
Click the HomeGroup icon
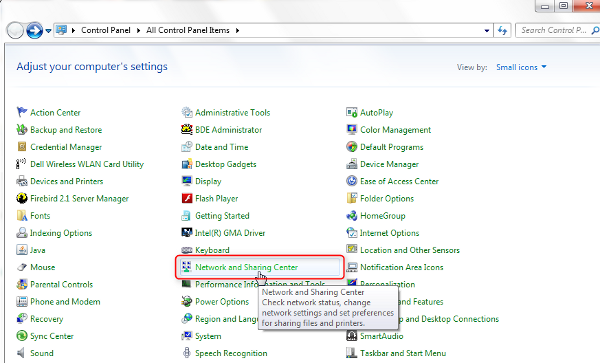click(x=352, y=215)
